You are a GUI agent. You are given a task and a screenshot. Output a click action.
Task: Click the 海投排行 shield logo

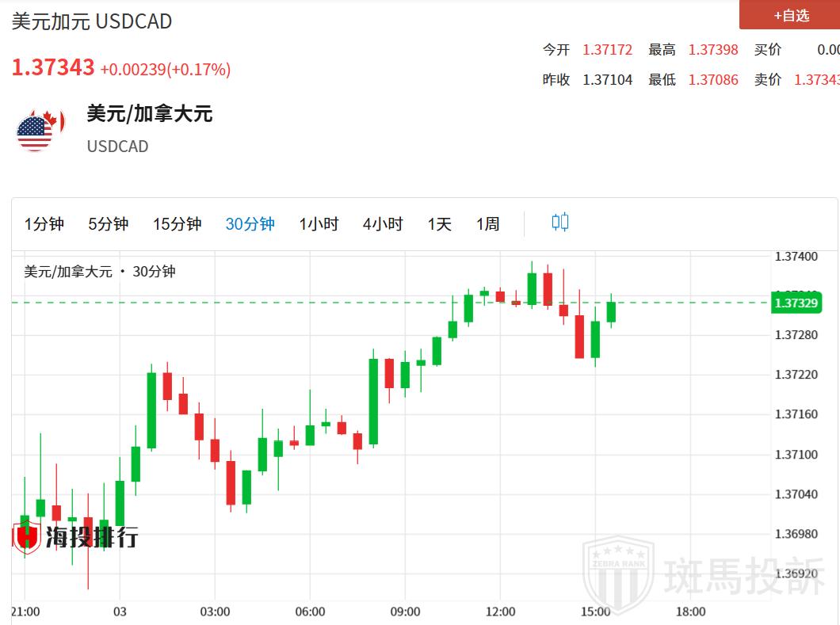(x=27, y=536)
